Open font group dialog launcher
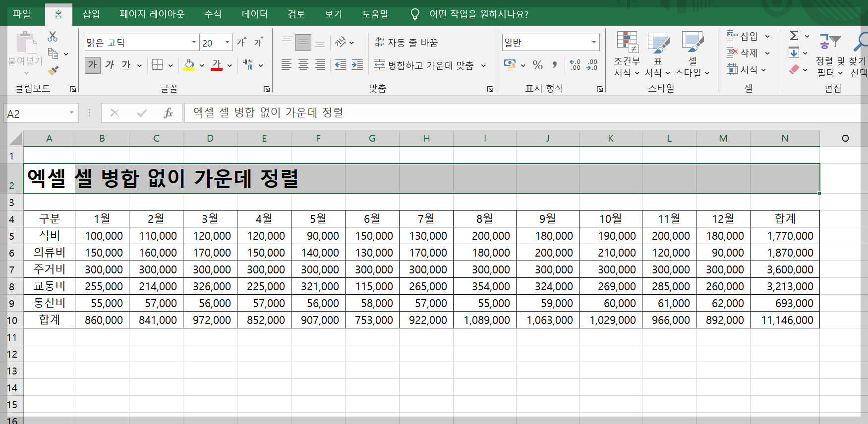 click(x=267, y=89)
